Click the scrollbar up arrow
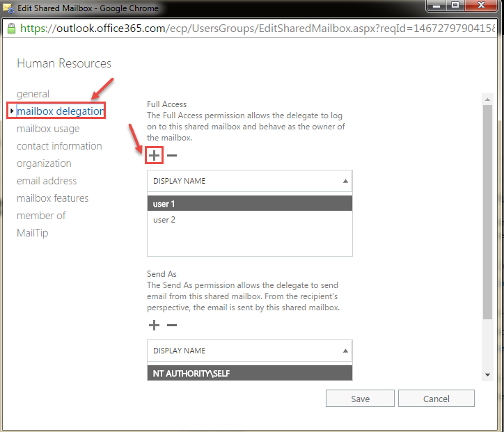 [487, 99]
